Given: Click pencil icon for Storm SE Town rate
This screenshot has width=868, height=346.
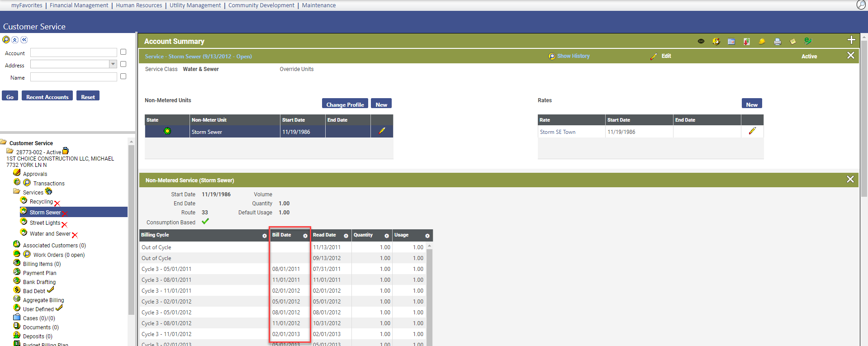Looking at the screenshot, I should tap(752, 131).
